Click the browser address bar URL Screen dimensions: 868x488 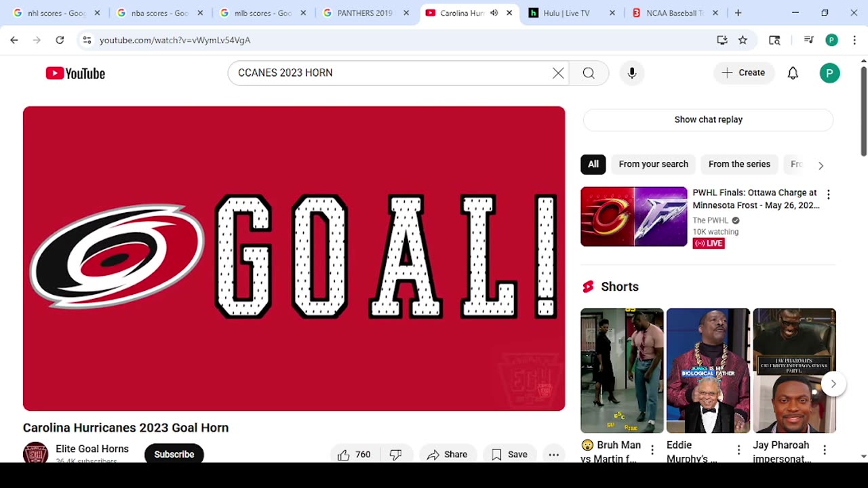pyautogui.click(x=175, y=40)
